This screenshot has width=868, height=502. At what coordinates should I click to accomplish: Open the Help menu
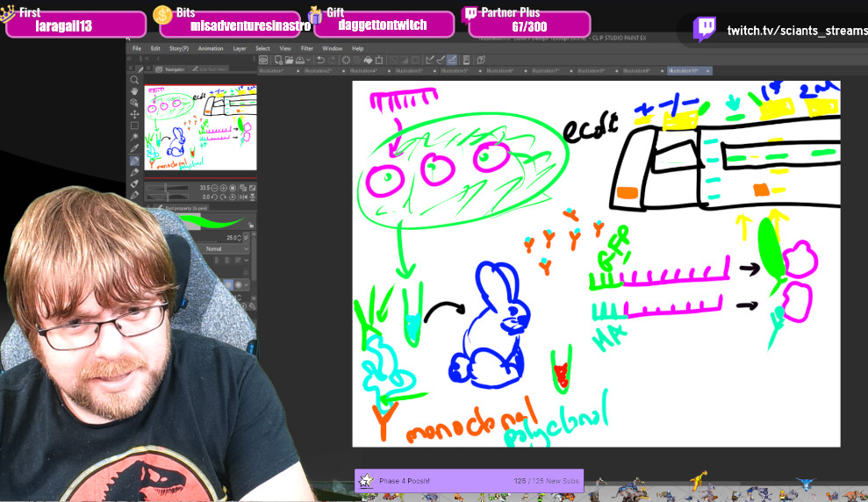click(x=357, y=48)
